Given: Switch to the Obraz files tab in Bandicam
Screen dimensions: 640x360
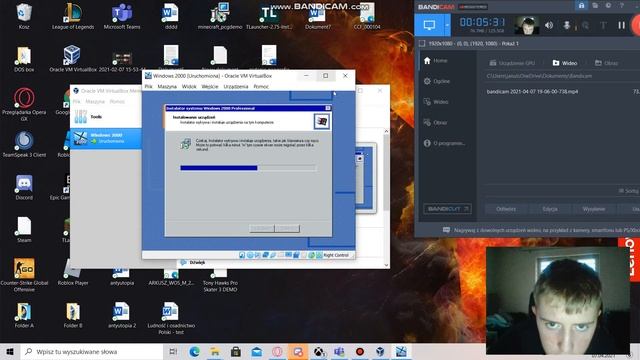Looking at the screenshot, I should click(x=606, y=63).
